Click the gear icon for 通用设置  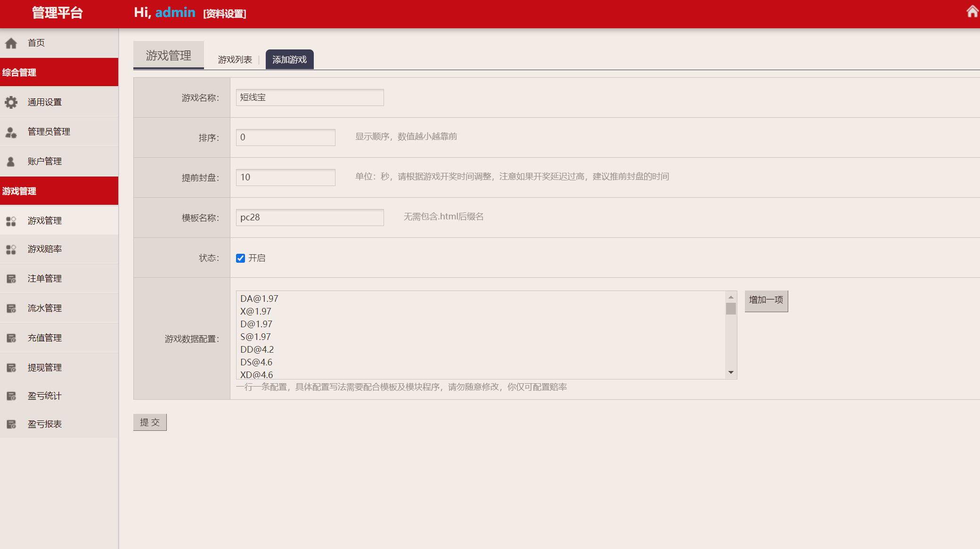click(x=11, y=102)
